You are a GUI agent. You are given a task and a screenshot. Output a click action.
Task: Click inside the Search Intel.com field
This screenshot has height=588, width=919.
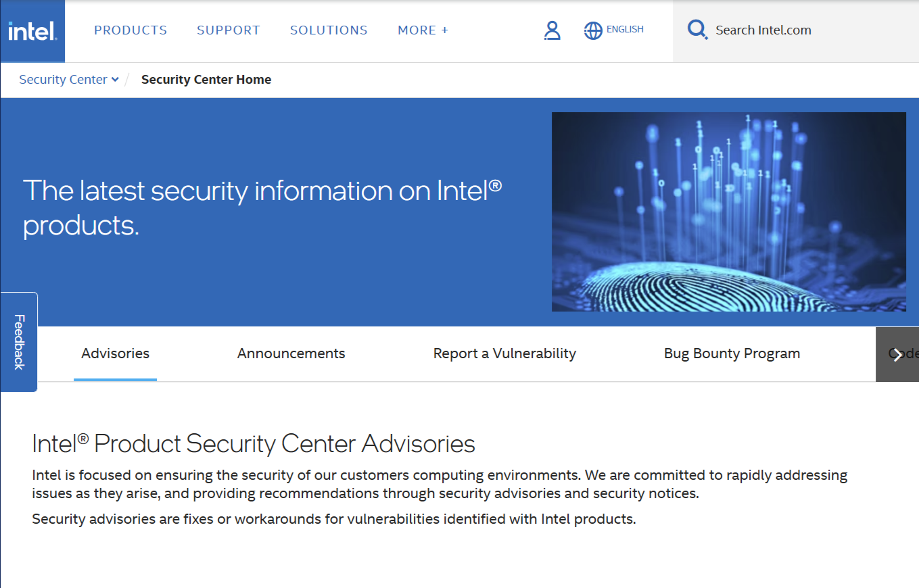pos(763,30)
